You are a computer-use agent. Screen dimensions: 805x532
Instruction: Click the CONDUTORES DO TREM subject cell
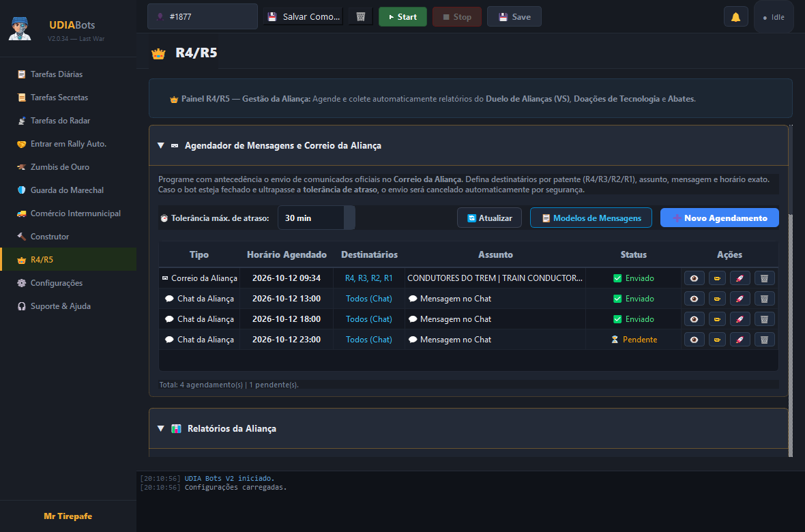point(495,278)
